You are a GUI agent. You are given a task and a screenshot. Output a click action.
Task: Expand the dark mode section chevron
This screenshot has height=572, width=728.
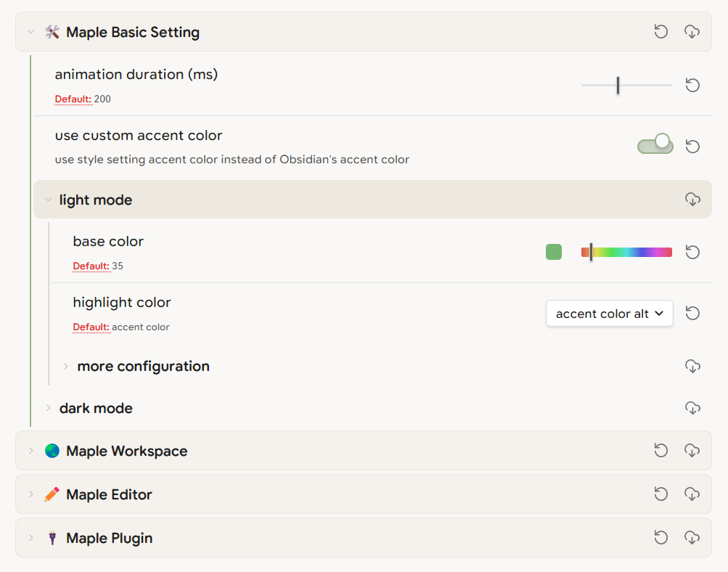48,408
